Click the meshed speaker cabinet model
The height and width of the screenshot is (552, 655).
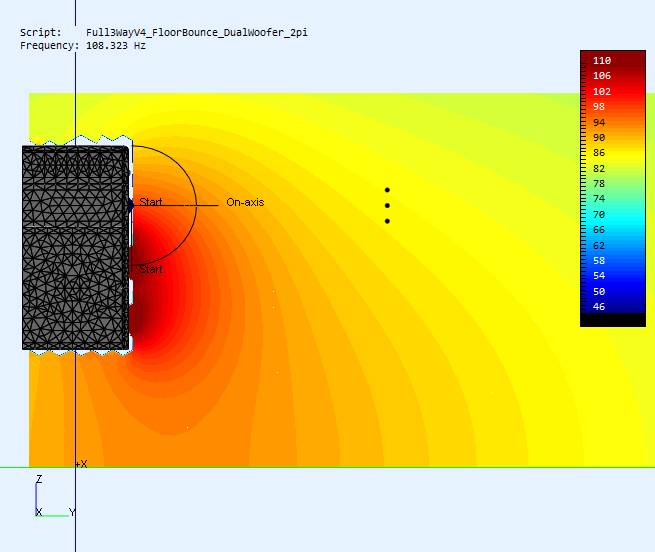tap(75, 247)
